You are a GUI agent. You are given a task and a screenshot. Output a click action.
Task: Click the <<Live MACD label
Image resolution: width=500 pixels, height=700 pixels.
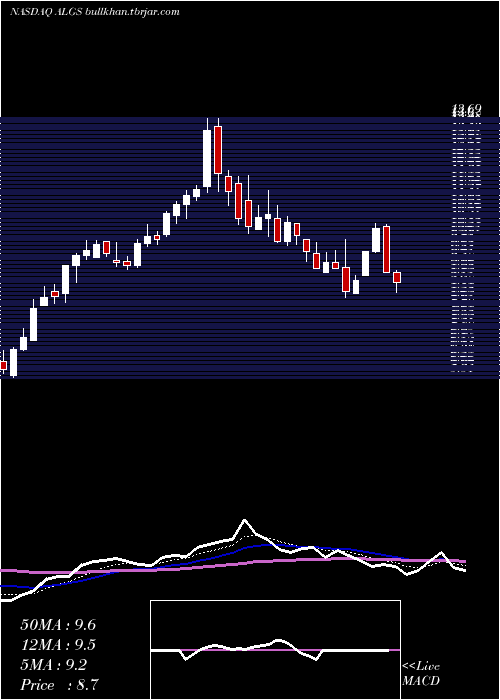421,674
